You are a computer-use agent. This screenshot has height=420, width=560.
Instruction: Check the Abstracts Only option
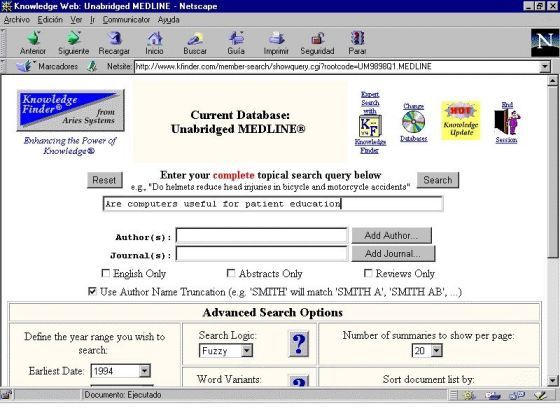tap(231, 273)
